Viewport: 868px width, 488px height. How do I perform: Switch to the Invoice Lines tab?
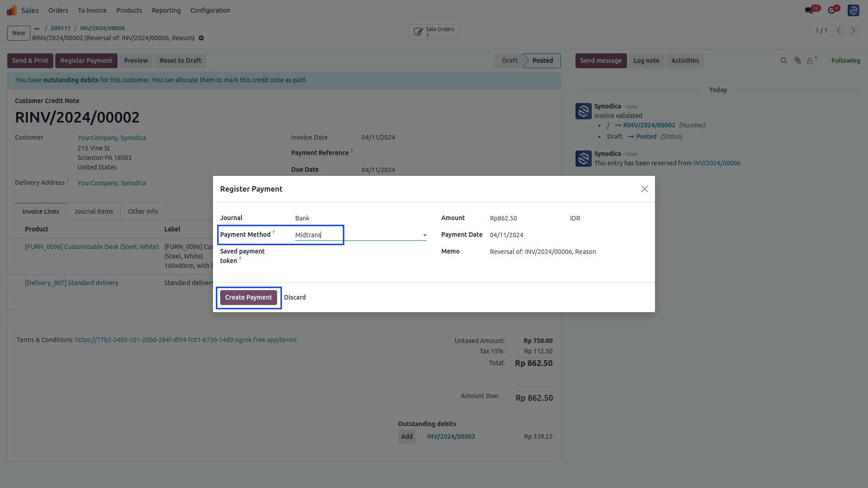pos(41,211)
